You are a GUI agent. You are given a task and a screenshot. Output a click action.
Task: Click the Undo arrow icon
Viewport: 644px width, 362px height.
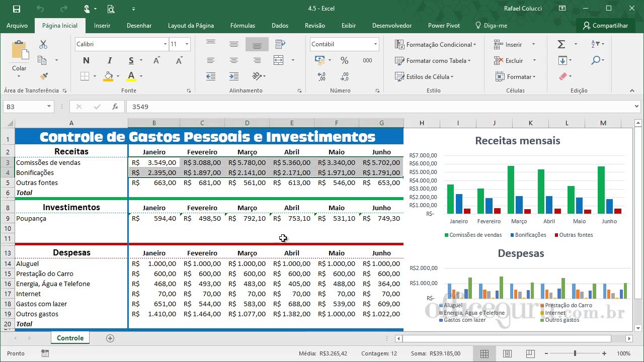click(x=40, y=9)
